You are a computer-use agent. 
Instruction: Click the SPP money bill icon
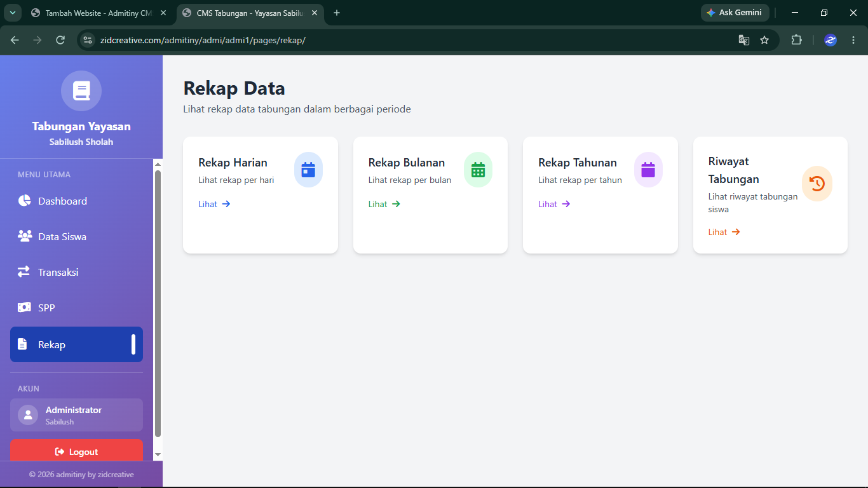pos(24,308)
